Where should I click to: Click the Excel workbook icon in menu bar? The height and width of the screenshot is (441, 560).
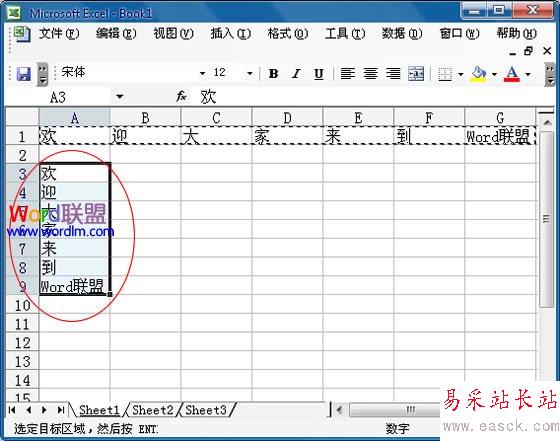click(21, 34)
